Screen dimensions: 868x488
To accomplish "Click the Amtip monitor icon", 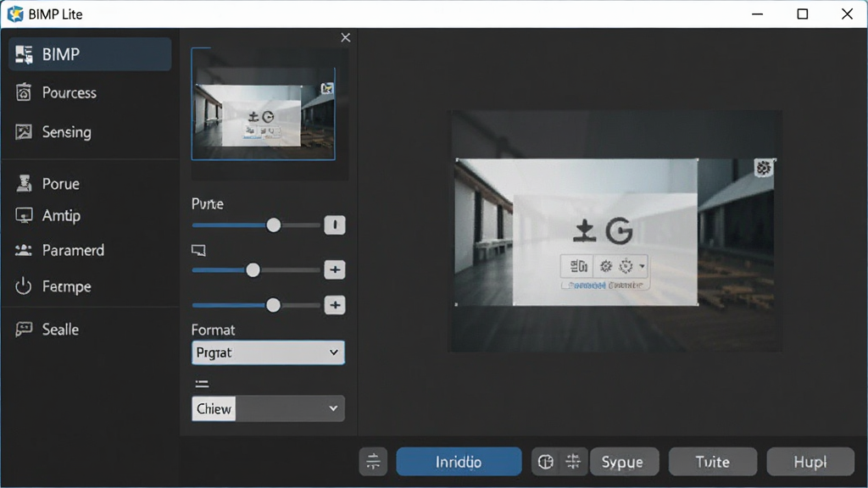I will click(24, 215).
